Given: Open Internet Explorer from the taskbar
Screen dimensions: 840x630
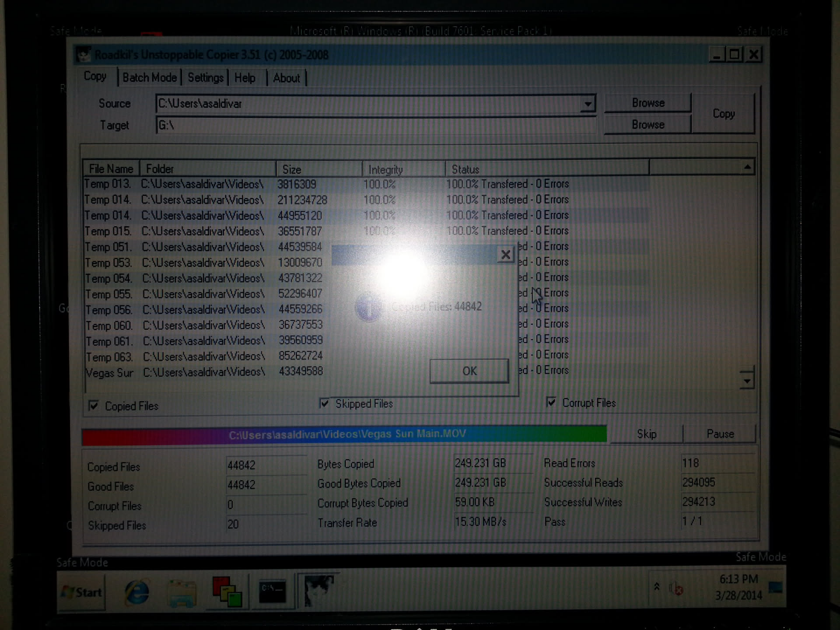Looking at the screenshot, I should click(x=137, y=592).
